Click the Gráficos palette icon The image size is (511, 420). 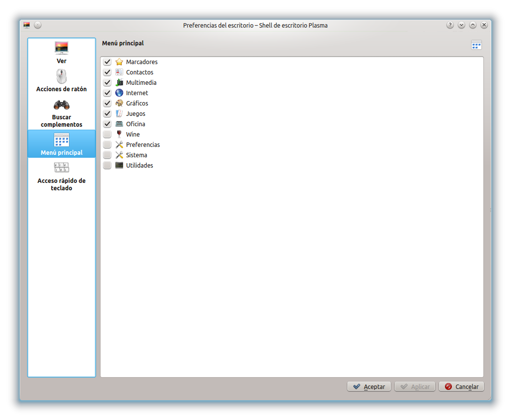coord(119,103)
